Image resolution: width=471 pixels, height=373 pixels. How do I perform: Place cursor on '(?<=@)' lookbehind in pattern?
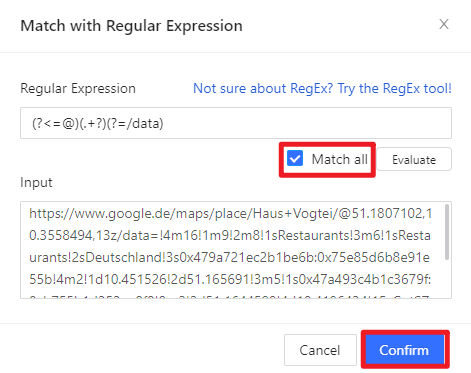pyautogui.click(x=55, y=124)
